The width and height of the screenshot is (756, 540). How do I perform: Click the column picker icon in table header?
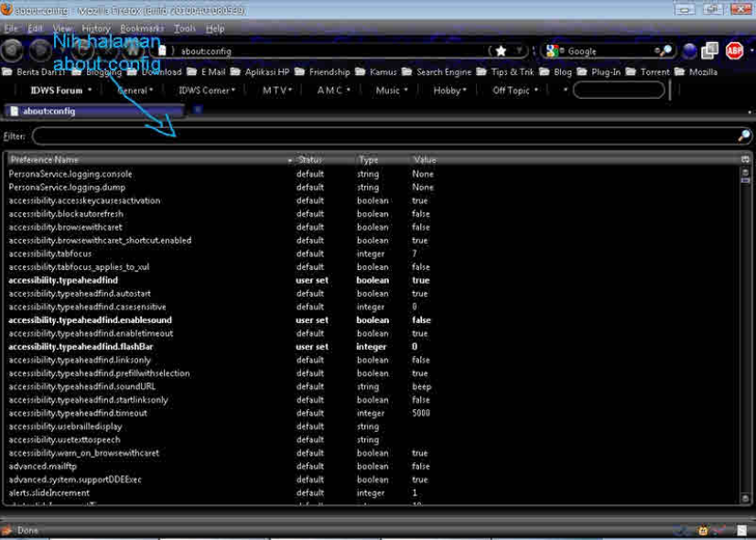[745, 159]
